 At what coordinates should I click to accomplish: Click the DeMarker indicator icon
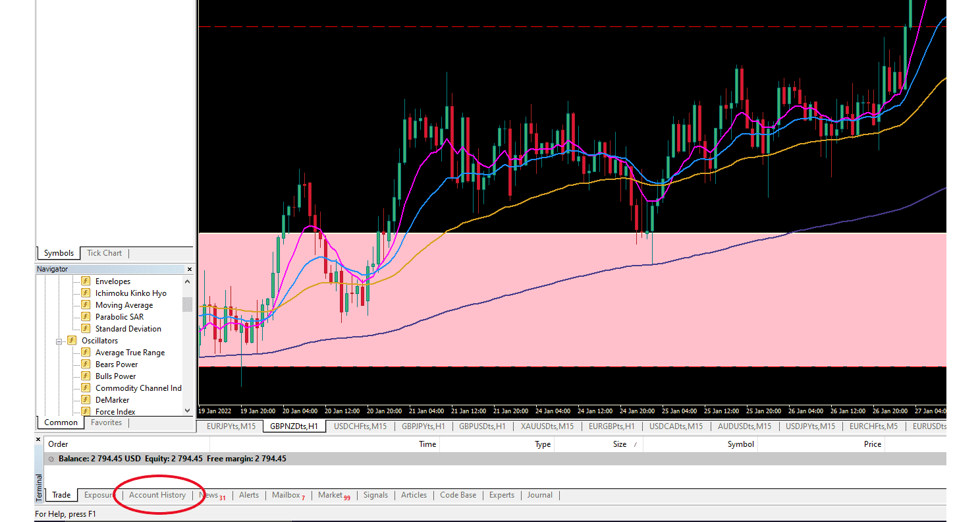86,400
